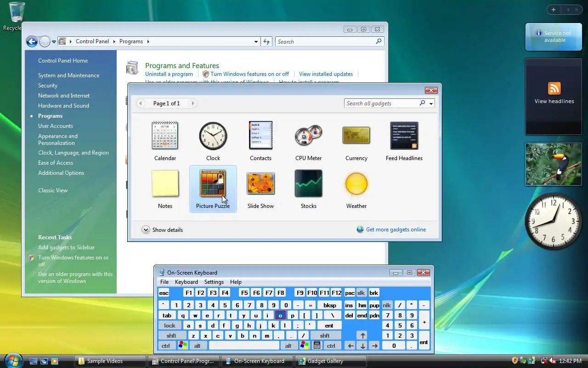Click the F5 key on keyboard
588x368 pixels.
pos(244,293)
